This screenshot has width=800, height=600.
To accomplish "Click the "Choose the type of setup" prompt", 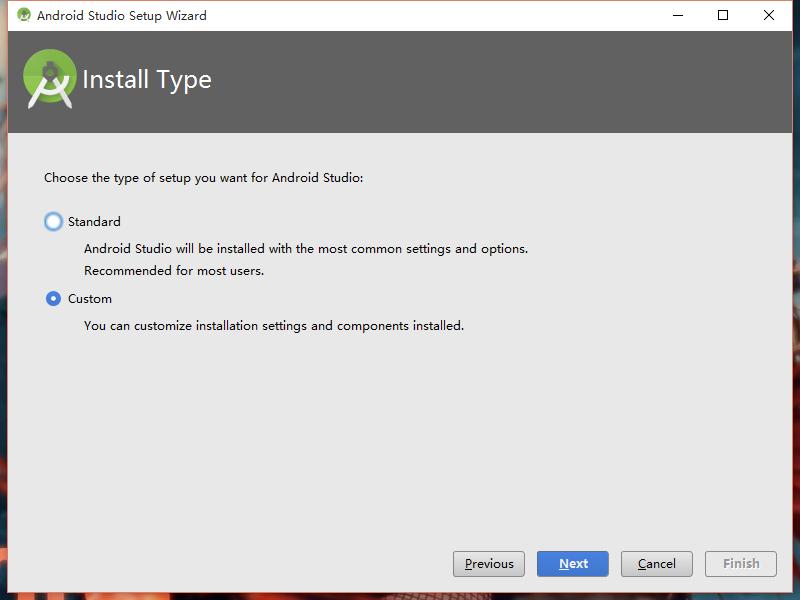I will 204,178.
